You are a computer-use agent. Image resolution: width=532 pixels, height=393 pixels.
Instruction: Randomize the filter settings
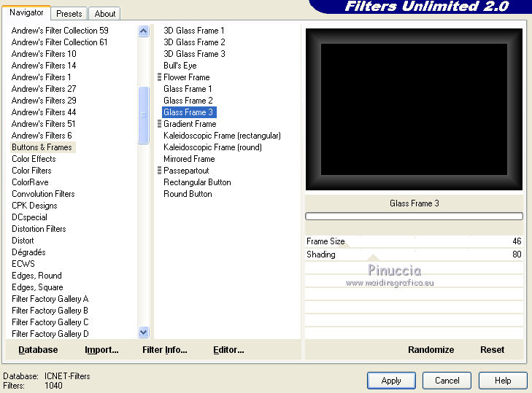(431, 349)
